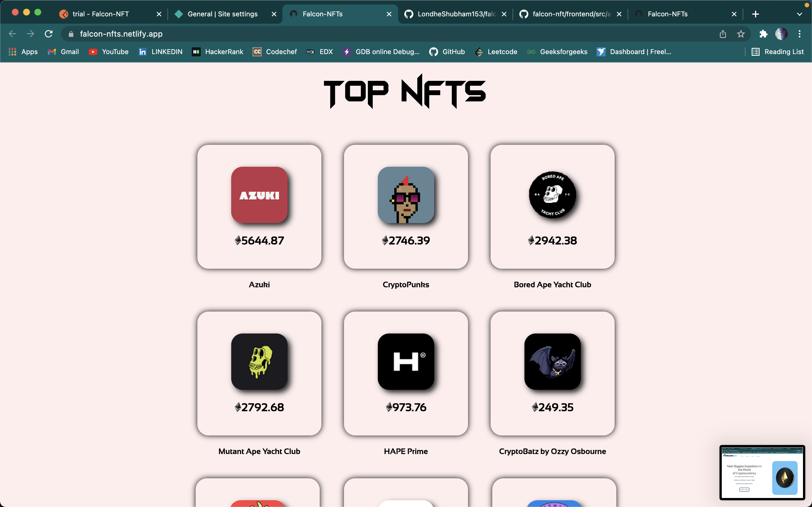Image resolution: width=812 pixels, height=507 pixels.
Task: Open the HAPE Prime logo
Action: coord(406,361)
